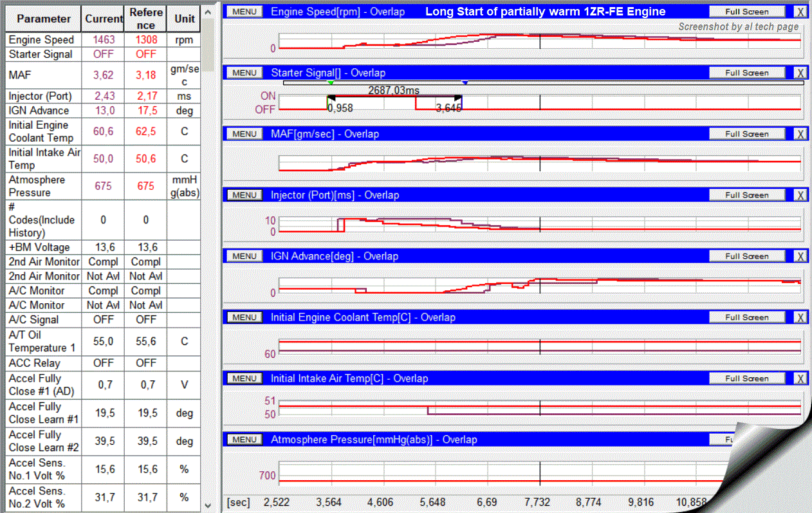Open MENU for Engine Speed graph

click(x=245, y=12)
